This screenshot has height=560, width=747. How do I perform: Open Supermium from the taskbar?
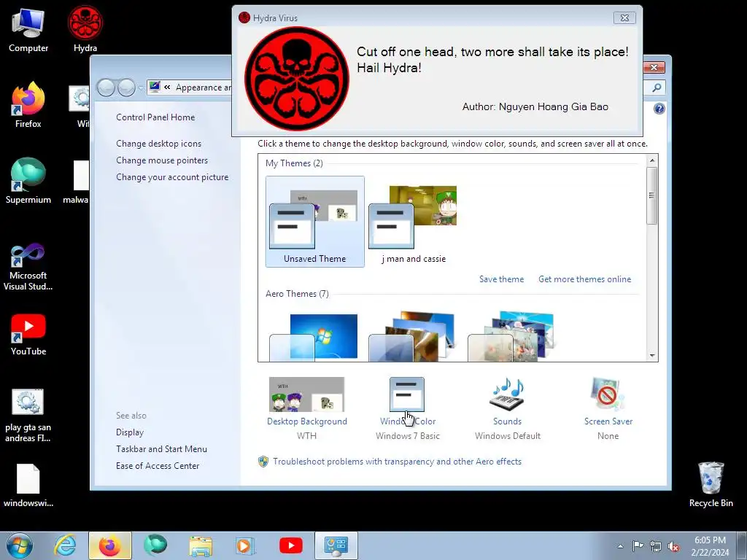coord(155,545)
